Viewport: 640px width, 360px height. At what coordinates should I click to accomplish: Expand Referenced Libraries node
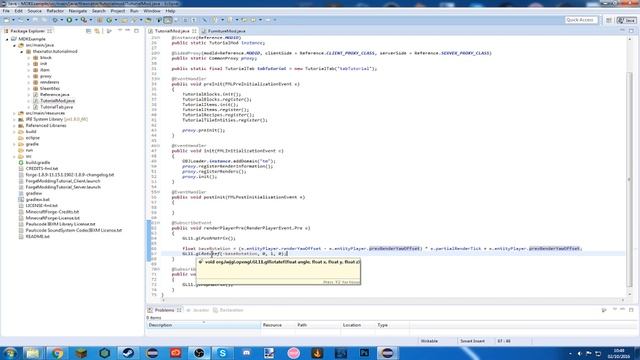pyautogui.click(x=14, y=126)
